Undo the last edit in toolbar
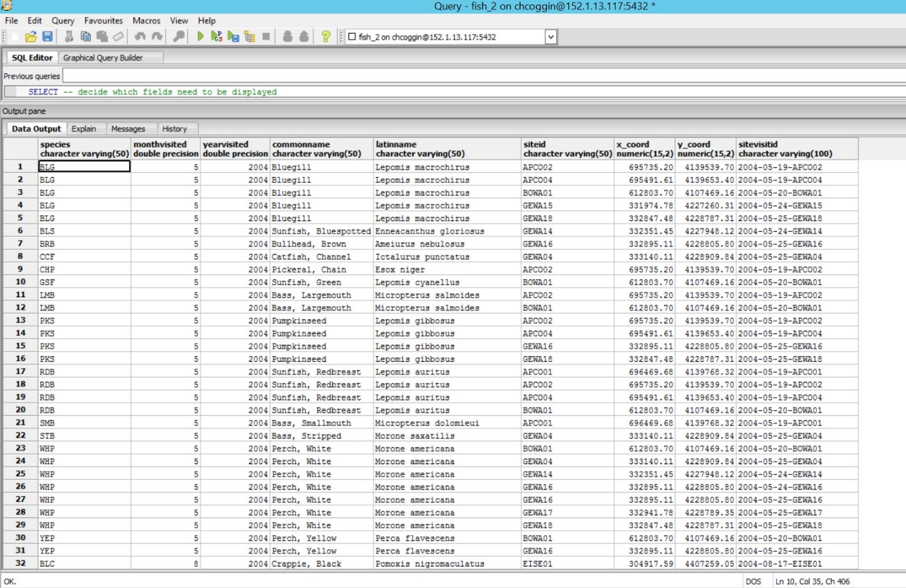The height and width of the screenshot is (588, 906). pyautogui.click(x=140, y=37)
